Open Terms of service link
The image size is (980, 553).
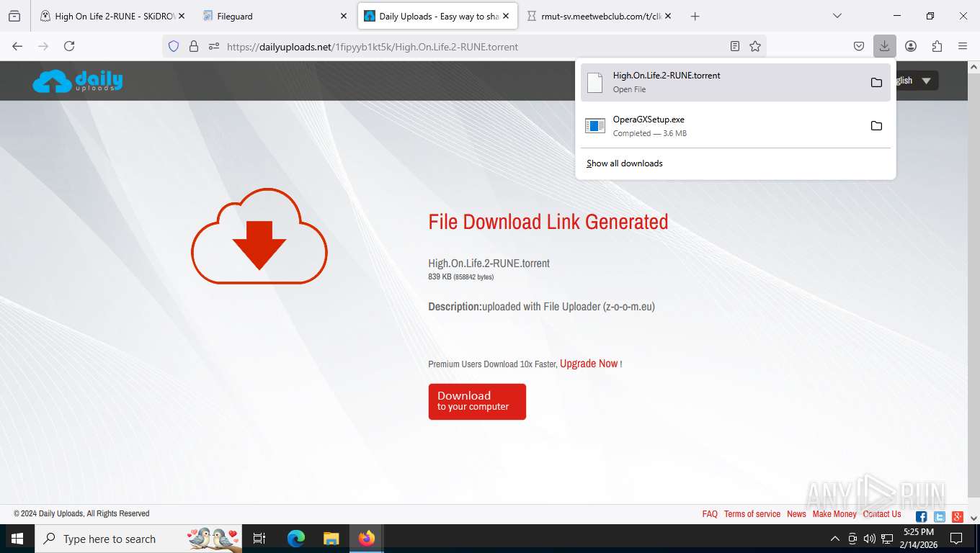pos(752,514)
